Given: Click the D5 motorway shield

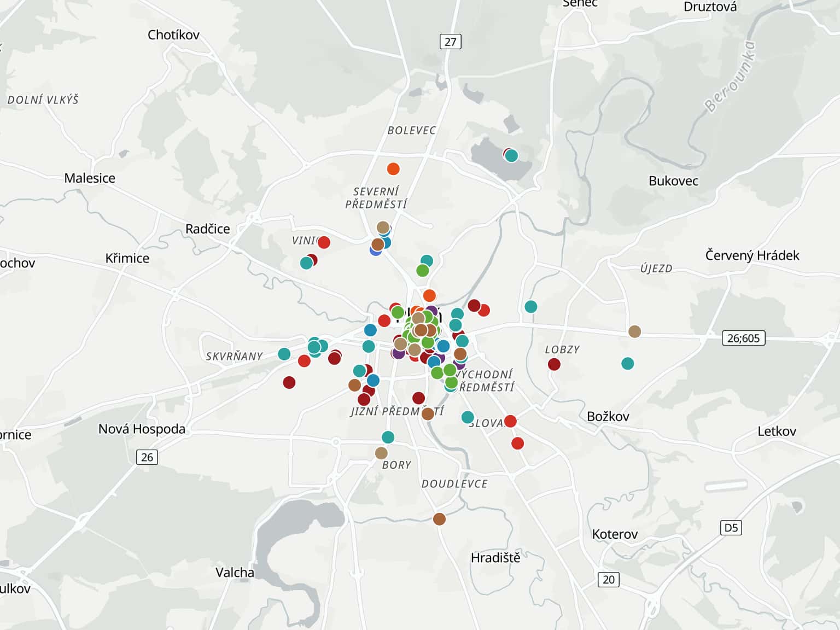Looking at the screenshot, I should [731, 528].
